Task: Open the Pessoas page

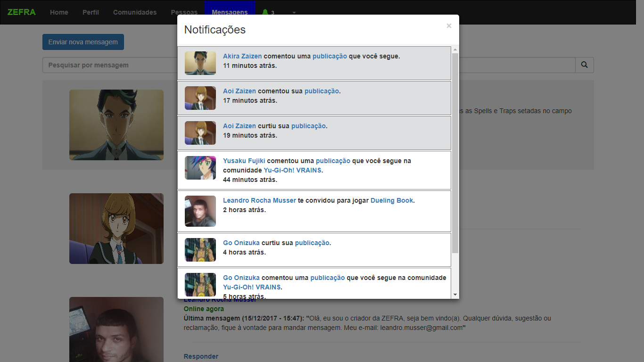Action: pyautogui.click(x=184, y=12)
